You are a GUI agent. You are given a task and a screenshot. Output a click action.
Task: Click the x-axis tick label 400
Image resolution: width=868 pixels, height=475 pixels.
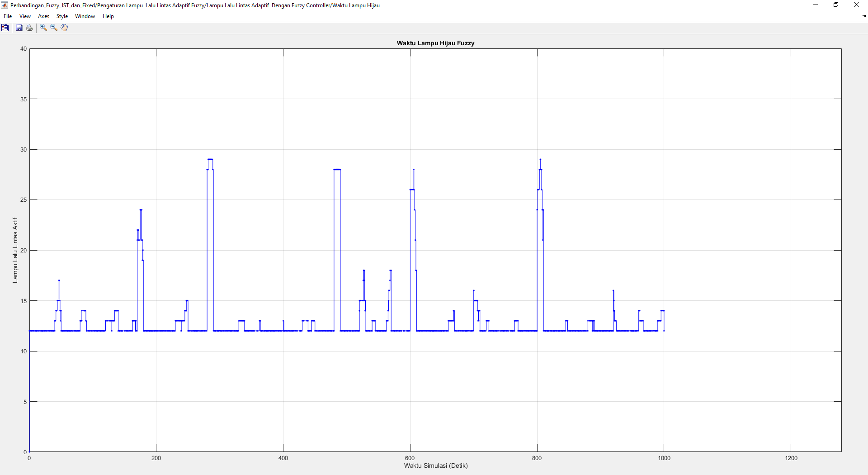(x=283, y=458)
